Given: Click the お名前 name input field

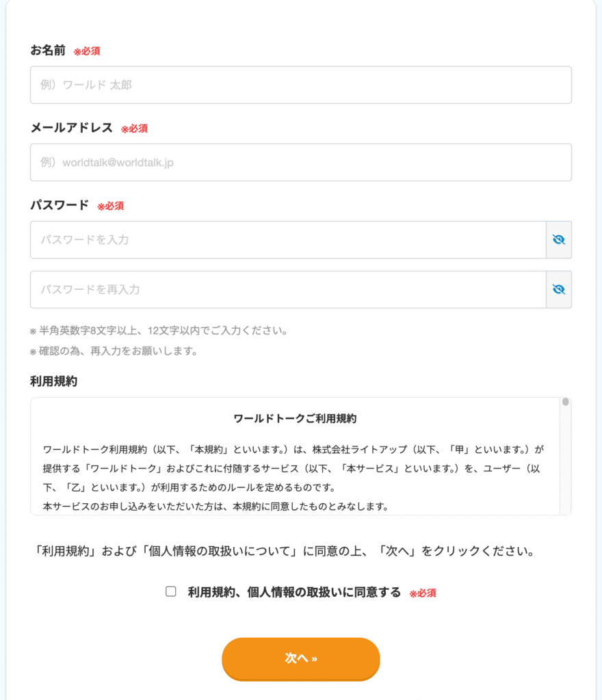Looking at the screenshot, I should click(x=301, y=85).
